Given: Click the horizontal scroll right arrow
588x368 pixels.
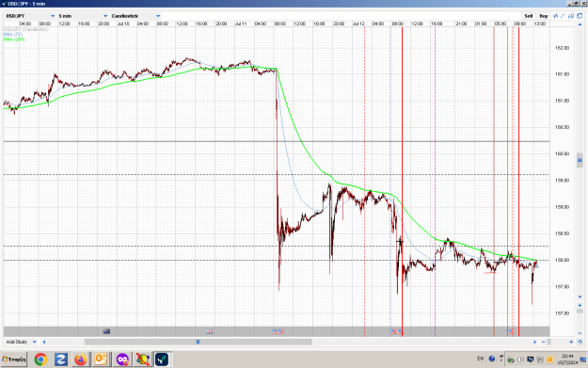Looking at the screenshot, I should coord(534,342).
